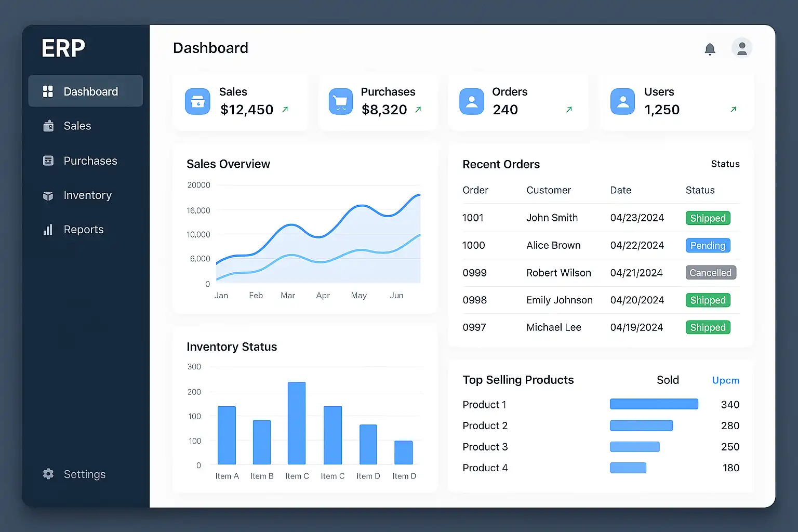Click the Sales register icon in sidebar
This screenshot has width=798, height=532.
(48, 126)
